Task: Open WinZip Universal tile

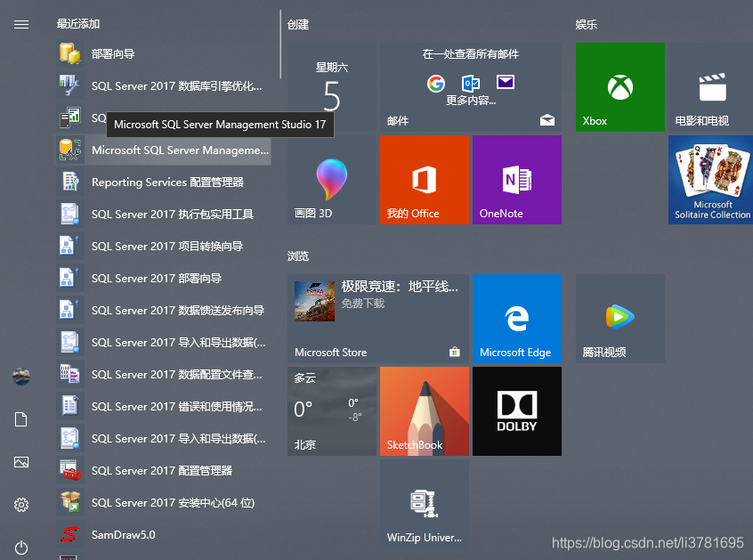Action: (425, 504)
